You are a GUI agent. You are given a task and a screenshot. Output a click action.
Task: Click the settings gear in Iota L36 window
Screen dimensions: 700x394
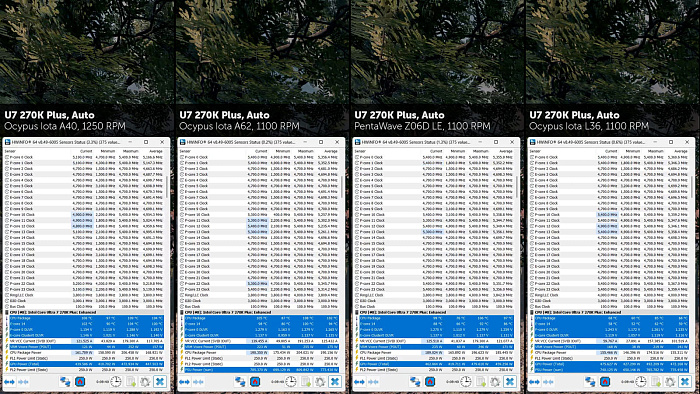point(670,382)
